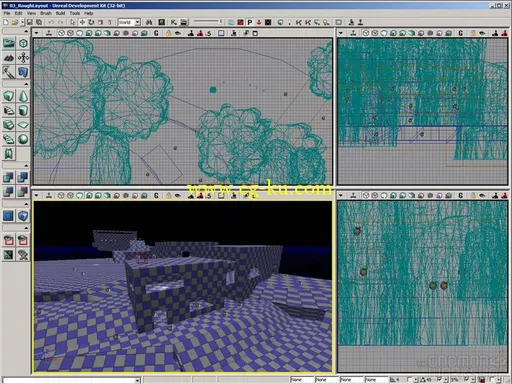Image resolution: width=512 pixels, height=384 pixels.
Task: Click the CSG Intersect button
Action: (9, 192)
